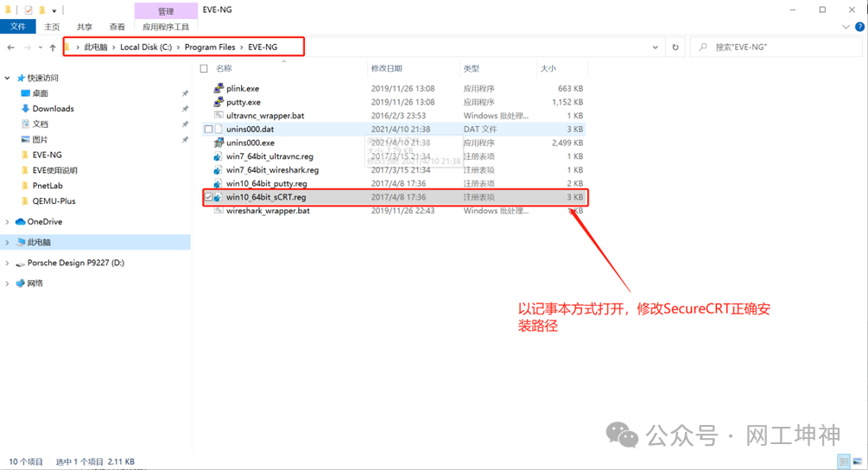868x470 pixels.
Task: Open PnetLab folder in quick access
Action: click(48, 186)
